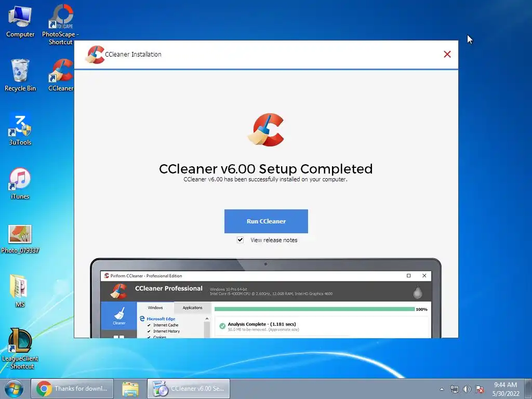Click the CCleaner Professional logo in preview

tap(119, 291)
